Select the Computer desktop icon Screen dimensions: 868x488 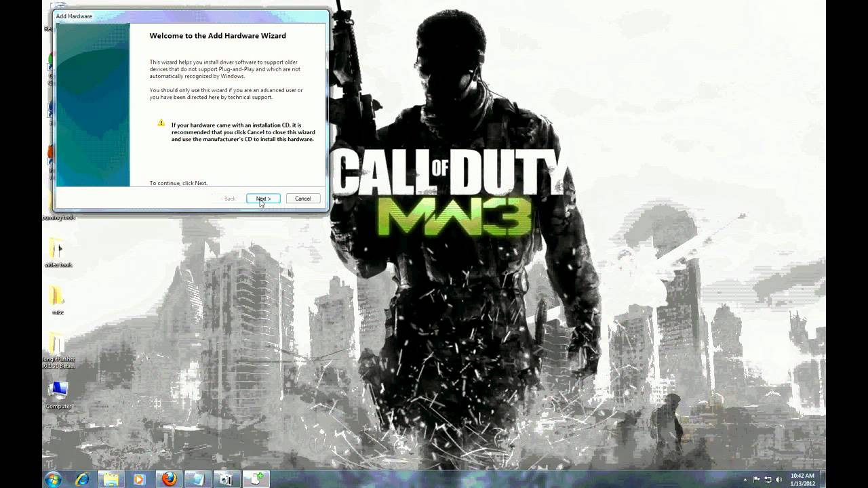coord(58,394)
